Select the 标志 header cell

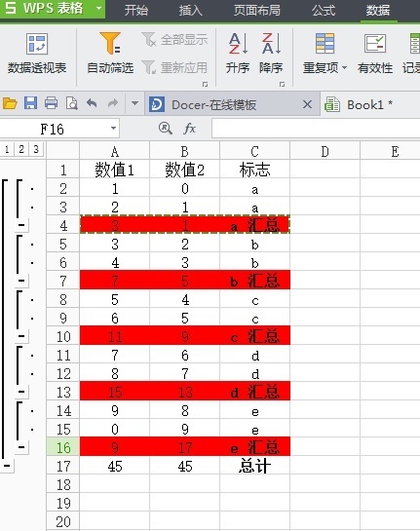[254, 170]
